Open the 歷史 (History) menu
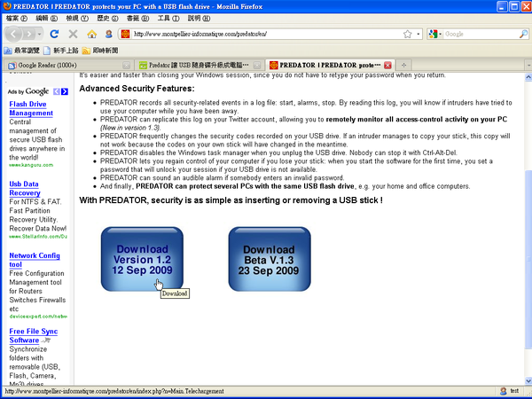This screenshot has height=399, width=532. pos(107,18)
